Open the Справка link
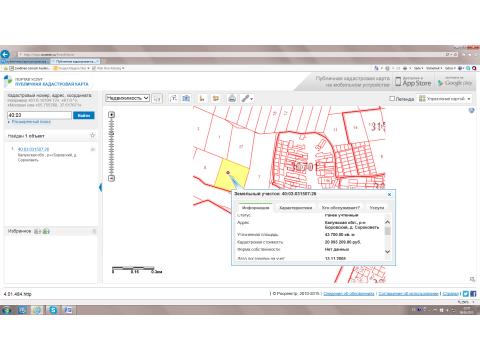 pyautogui.click(x=451, y=294)
